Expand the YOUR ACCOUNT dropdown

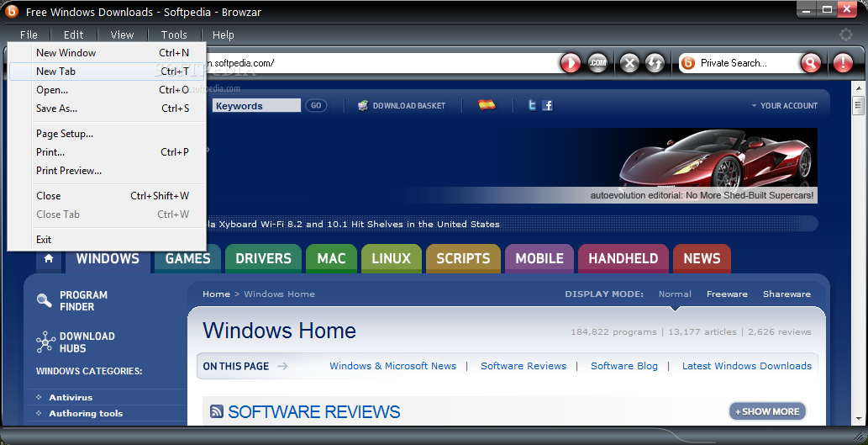[785, 105]
